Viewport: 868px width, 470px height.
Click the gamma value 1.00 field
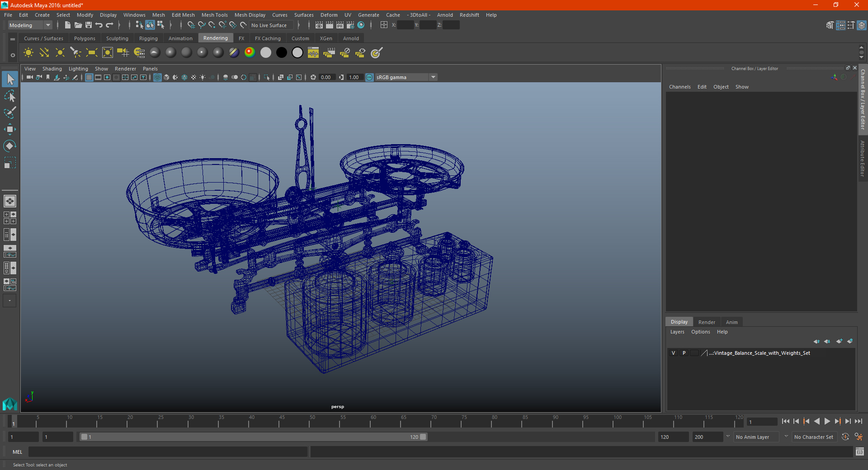click(354, 77)
